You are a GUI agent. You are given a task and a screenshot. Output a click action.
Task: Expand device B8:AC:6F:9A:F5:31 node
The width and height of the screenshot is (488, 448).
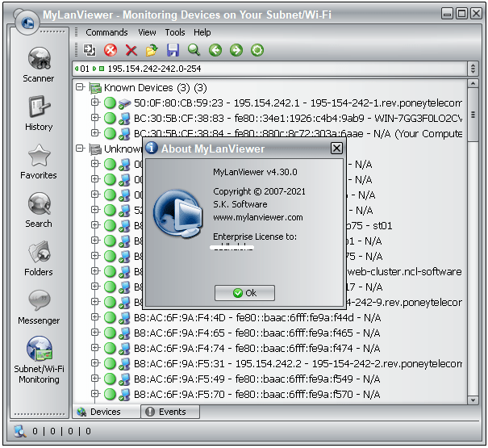tap(95, 363)
